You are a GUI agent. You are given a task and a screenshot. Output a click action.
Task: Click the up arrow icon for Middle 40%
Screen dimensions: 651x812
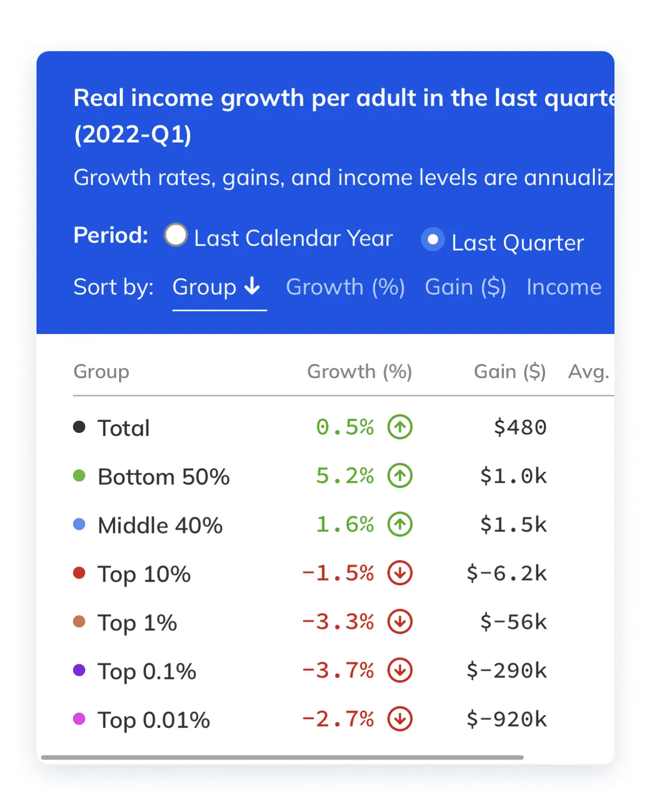click(400, 524)
